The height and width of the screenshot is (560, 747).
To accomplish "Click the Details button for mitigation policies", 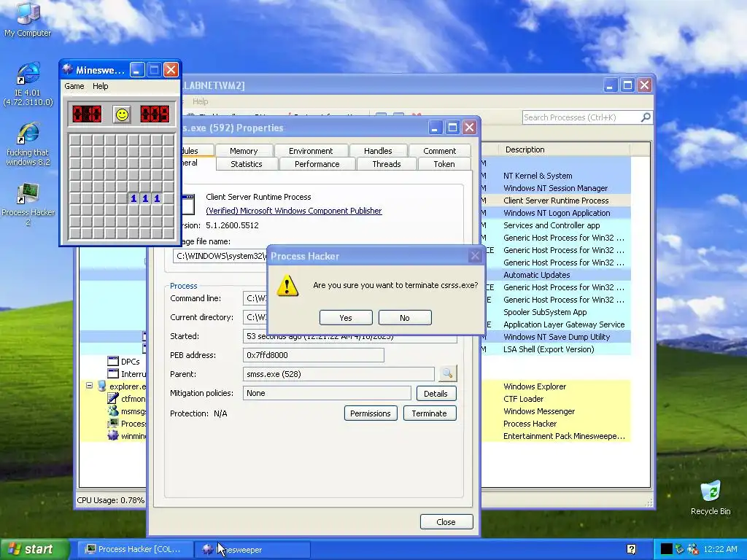I will point(436,393).
